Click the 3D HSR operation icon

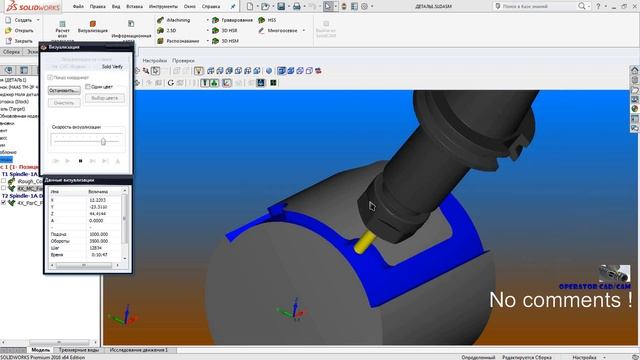(216, 30)
